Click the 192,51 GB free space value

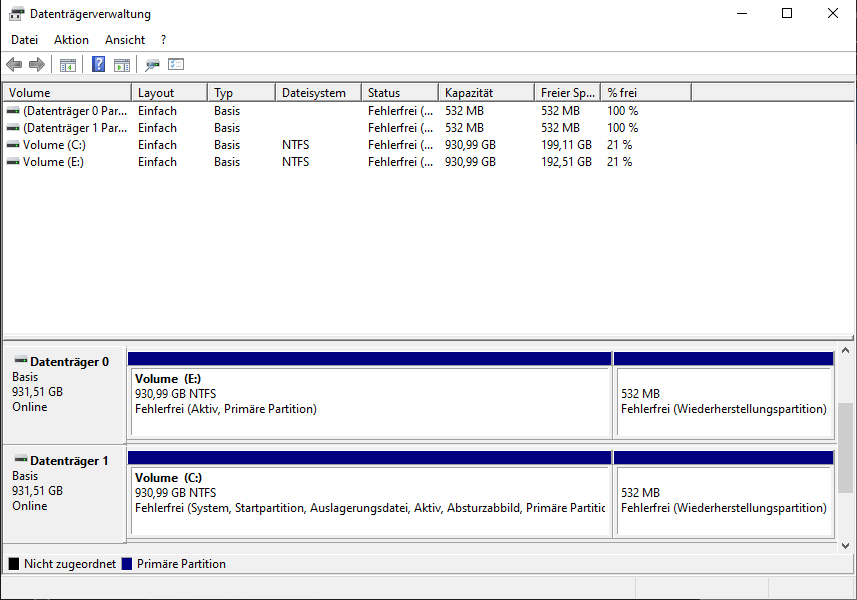(x=566, y=162)
